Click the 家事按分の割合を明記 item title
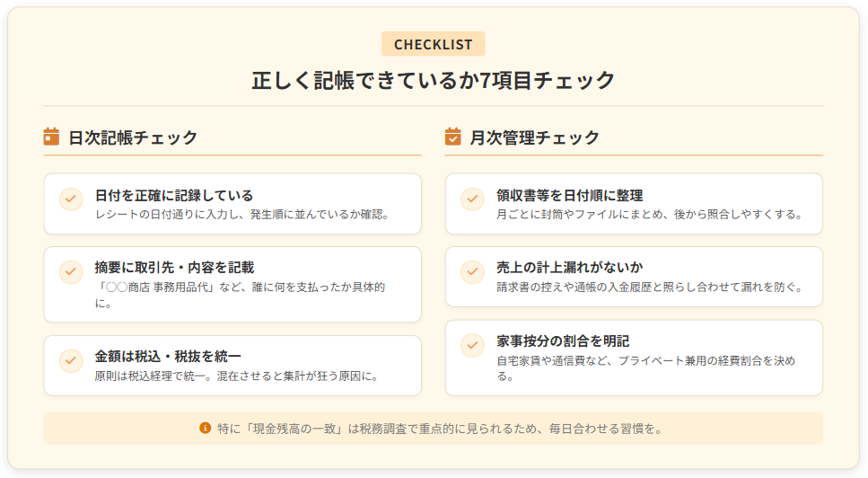 tap(563, 341)
